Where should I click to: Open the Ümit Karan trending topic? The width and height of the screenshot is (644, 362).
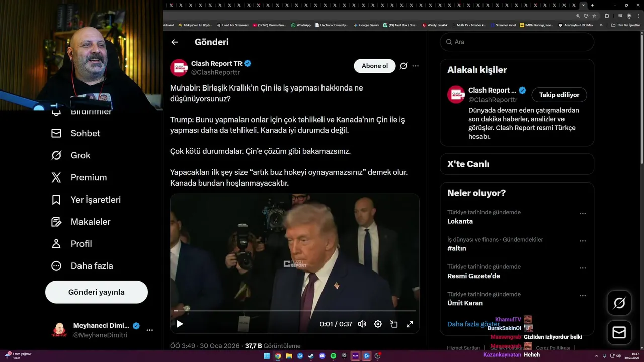click(x=465, y=303)
